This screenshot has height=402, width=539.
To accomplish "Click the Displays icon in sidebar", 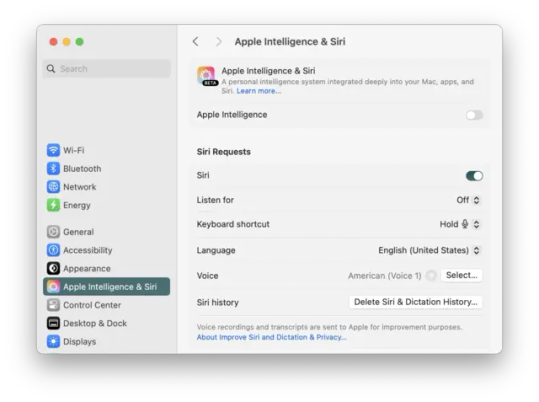I will [x=53, y=341].
